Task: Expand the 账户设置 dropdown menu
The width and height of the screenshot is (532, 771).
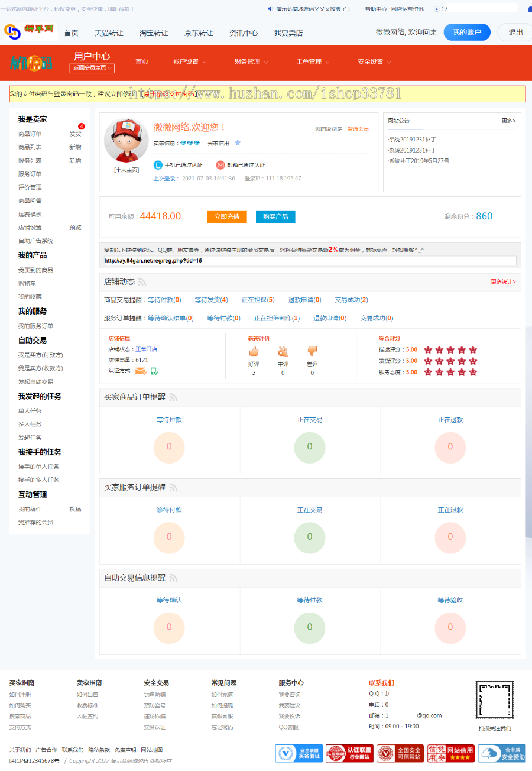Action: coord(190,61)
